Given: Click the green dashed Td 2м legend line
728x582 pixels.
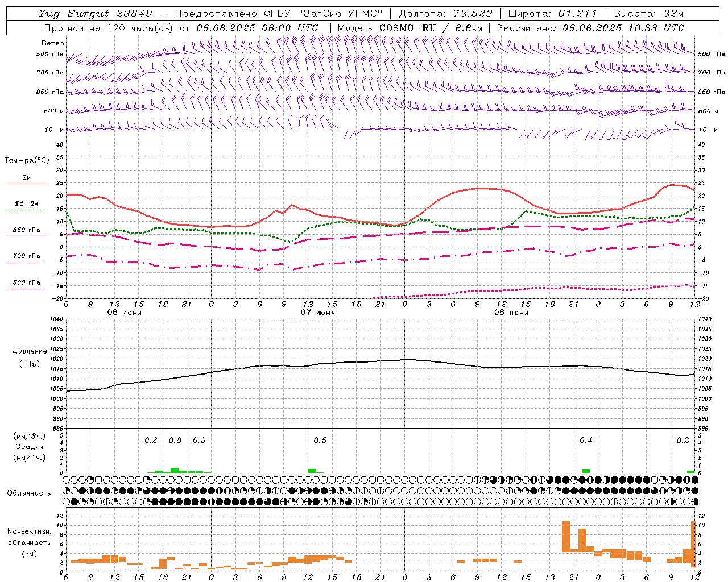Looking at the screenshot, I should pos(26,210).
